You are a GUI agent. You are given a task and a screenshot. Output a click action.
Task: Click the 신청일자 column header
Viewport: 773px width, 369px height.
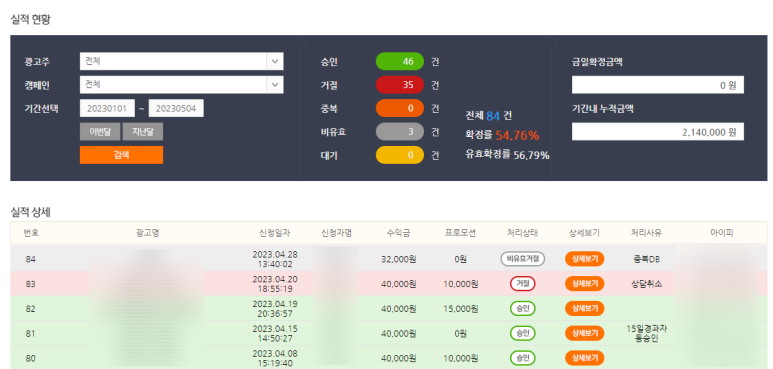click(x=275, y=233)
